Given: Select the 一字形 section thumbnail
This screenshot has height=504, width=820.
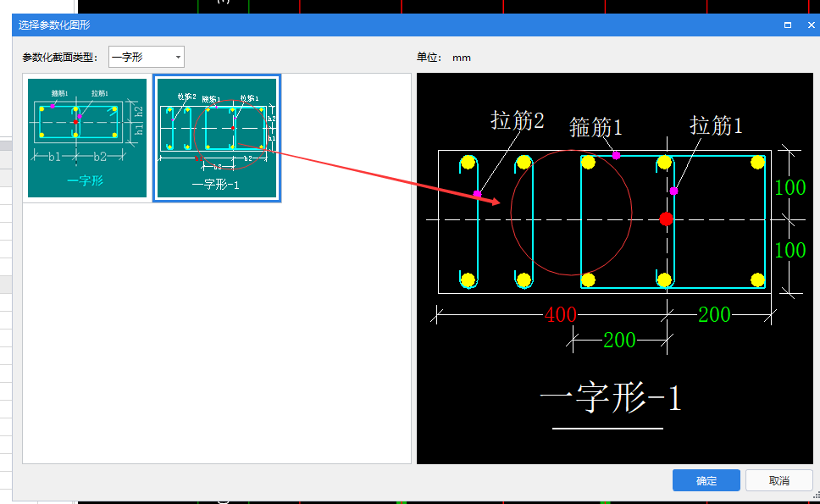Looking at the screenshot, I should click(87, 138).
